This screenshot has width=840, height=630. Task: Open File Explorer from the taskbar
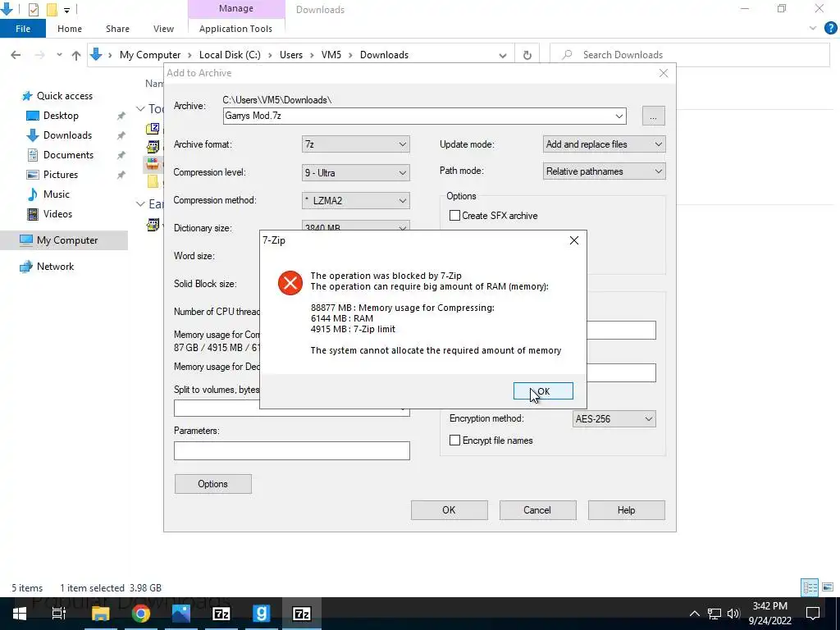tap(100, 614)
